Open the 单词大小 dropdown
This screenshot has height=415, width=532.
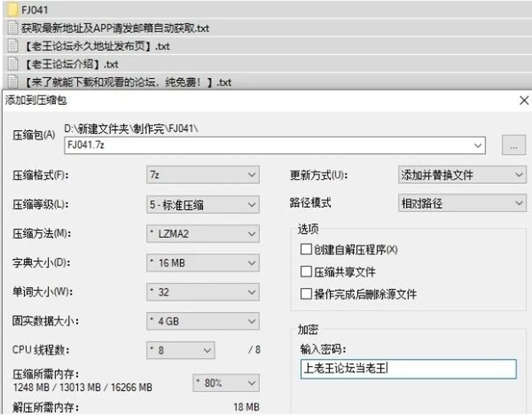[203, 292]
